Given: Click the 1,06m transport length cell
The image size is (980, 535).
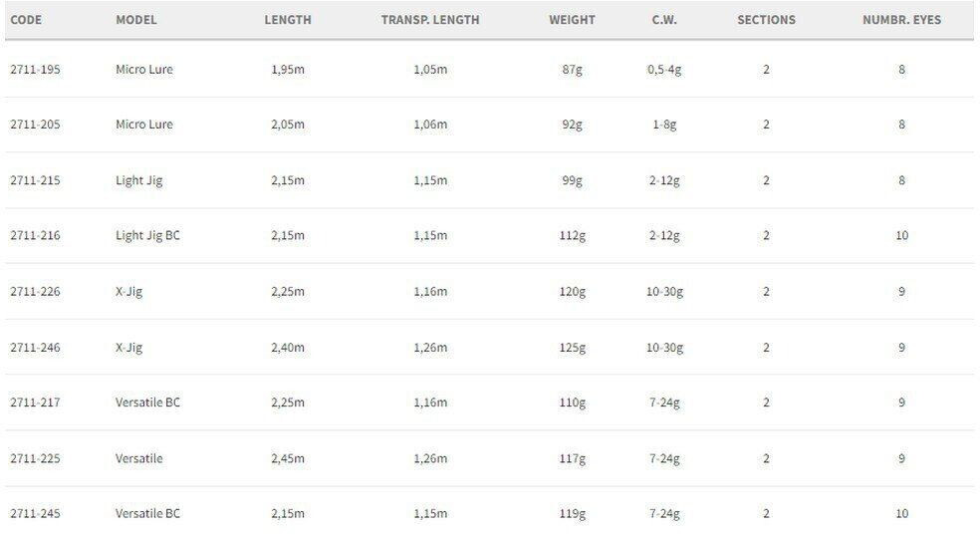Looking at the screenshot, I should pos(430,125).
